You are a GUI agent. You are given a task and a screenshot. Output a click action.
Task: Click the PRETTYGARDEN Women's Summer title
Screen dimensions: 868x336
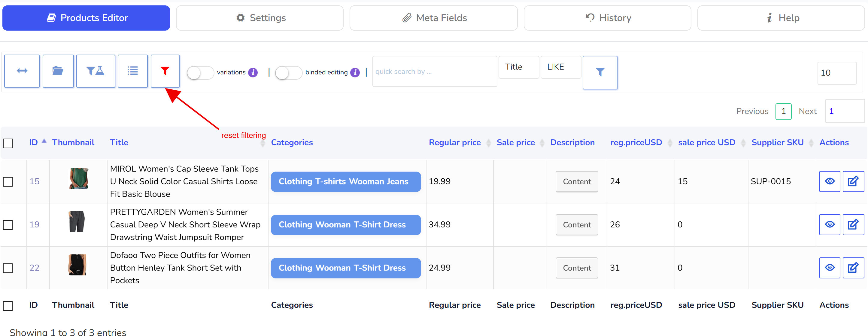(x=185, y=225)
